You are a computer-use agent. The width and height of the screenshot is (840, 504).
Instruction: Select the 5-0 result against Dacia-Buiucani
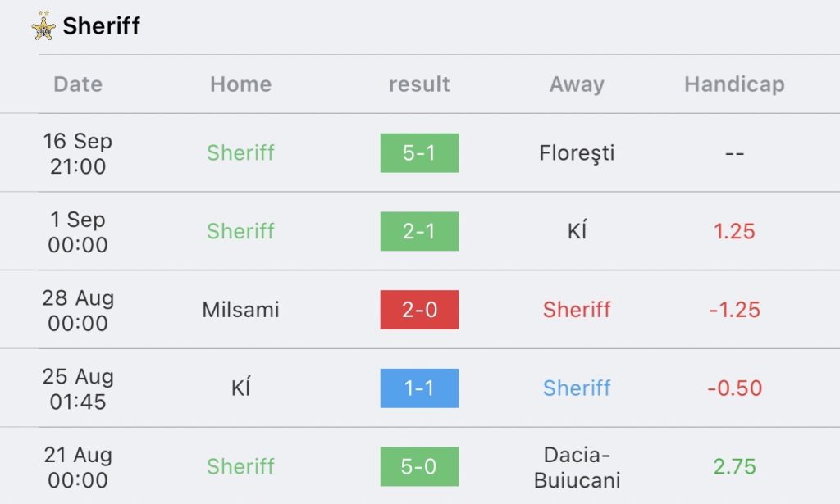pyautogui.click(x=419, y=466)
